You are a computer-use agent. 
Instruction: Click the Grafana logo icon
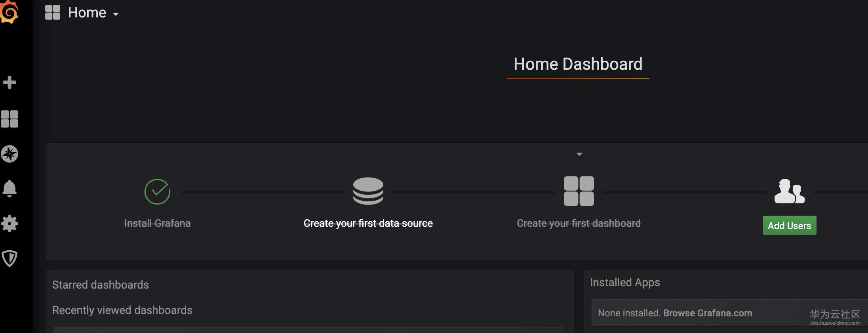(x=10, y=12)
